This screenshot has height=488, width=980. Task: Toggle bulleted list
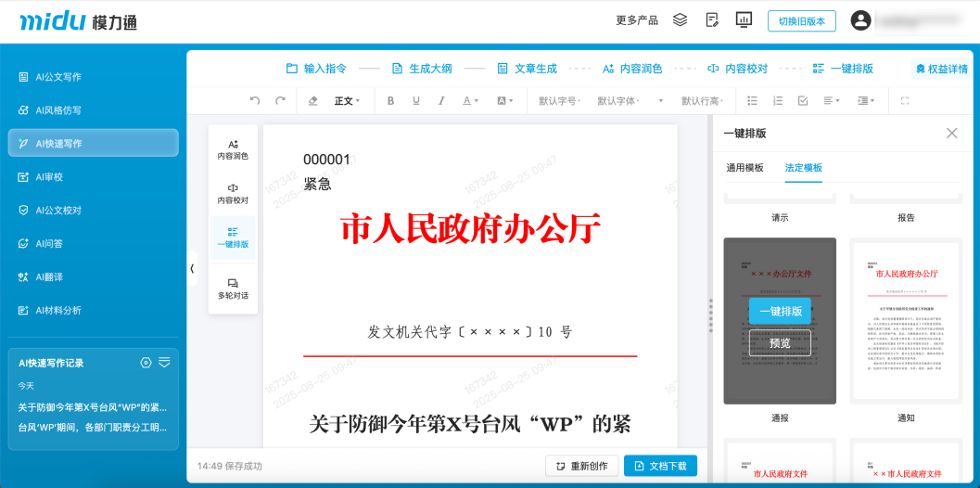753,101
